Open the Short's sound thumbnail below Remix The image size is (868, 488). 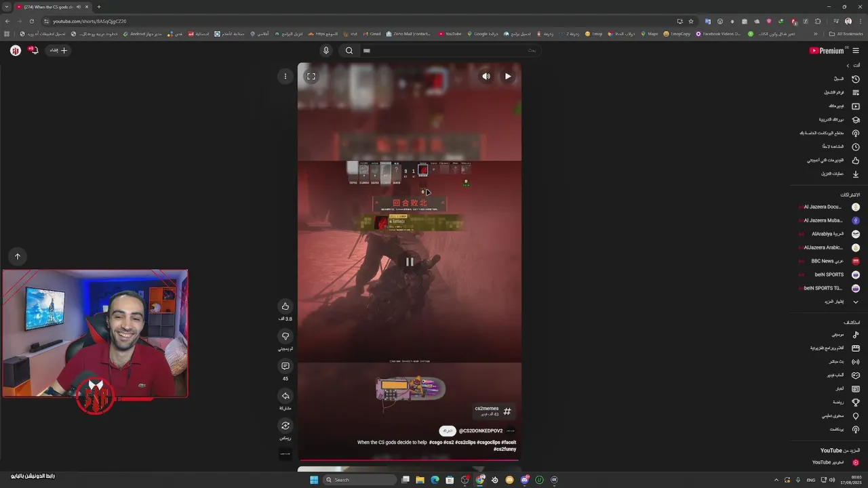(x=285, y=453)
